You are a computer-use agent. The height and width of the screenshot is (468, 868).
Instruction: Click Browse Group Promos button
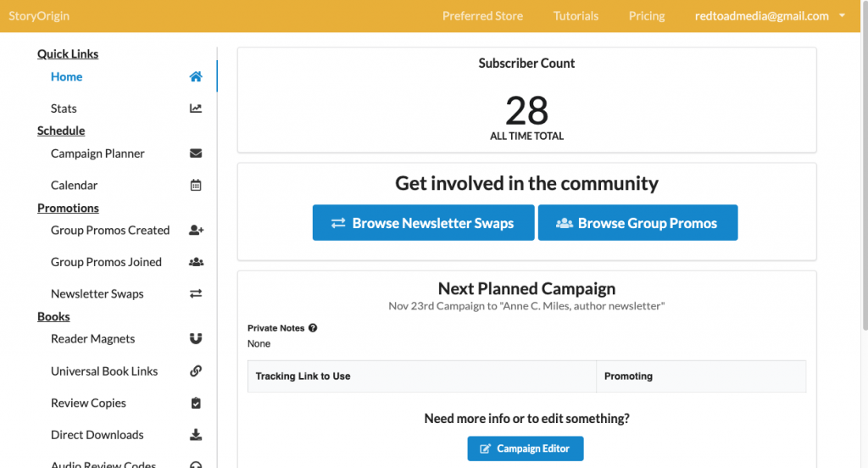tap(637, 223)
